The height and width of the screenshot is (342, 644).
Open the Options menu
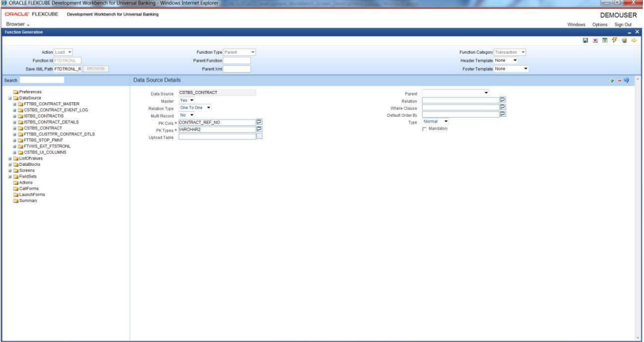click(599, 25)
